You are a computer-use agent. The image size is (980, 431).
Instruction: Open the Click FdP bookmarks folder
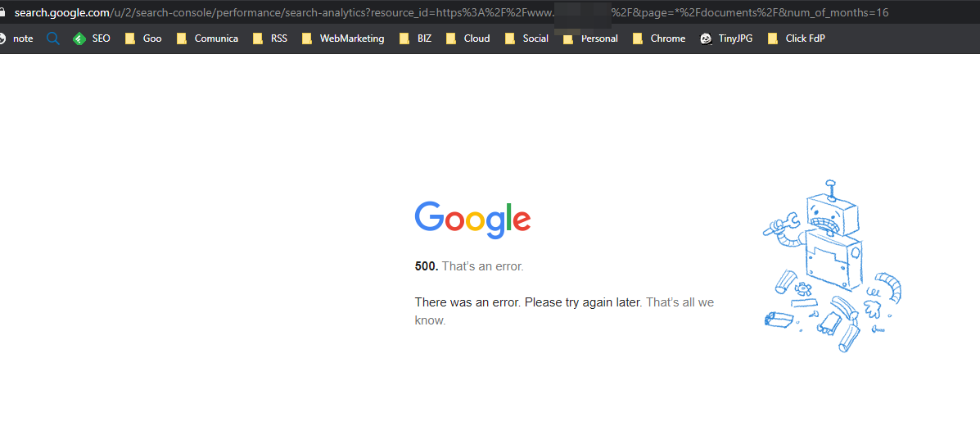pos(797,39)
